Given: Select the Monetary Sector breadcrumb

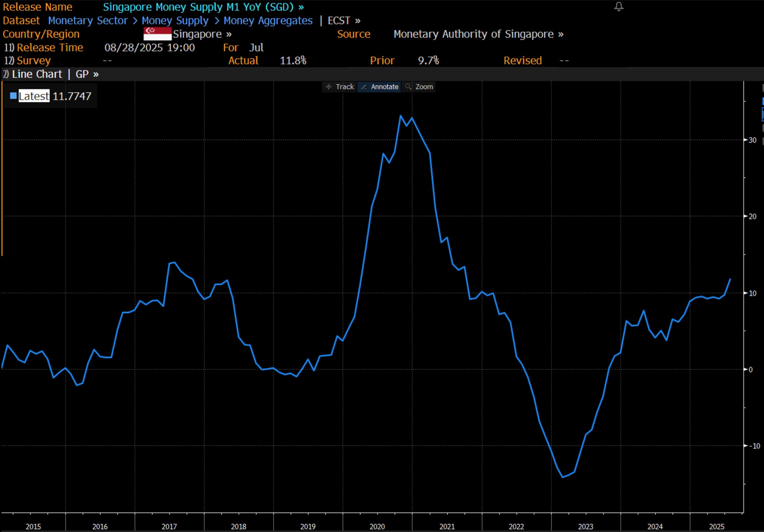Looking at the screenshot, I should (88, 21).
